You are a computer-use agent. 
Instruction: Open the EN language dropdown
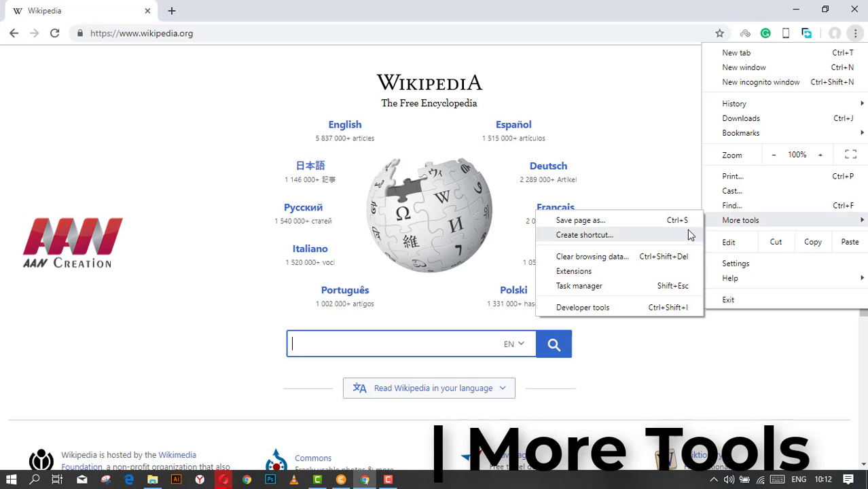tap(513, 344)
